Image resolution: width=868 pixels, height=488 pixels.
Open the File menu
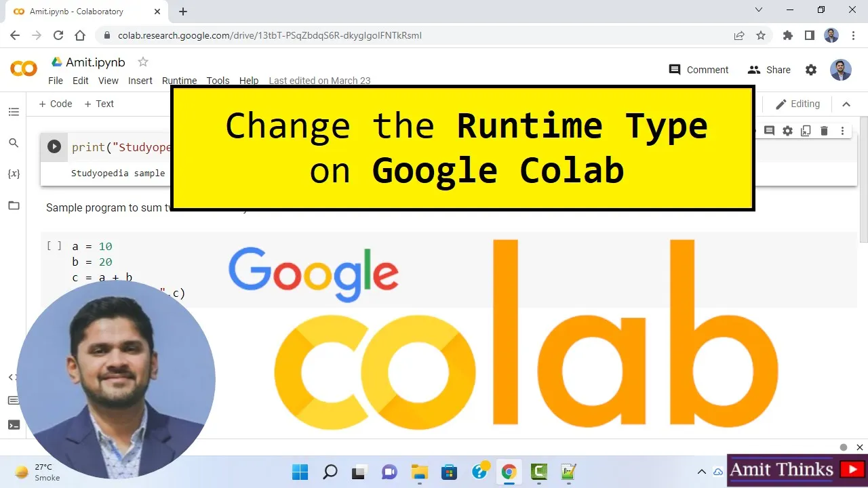point(56,81)
